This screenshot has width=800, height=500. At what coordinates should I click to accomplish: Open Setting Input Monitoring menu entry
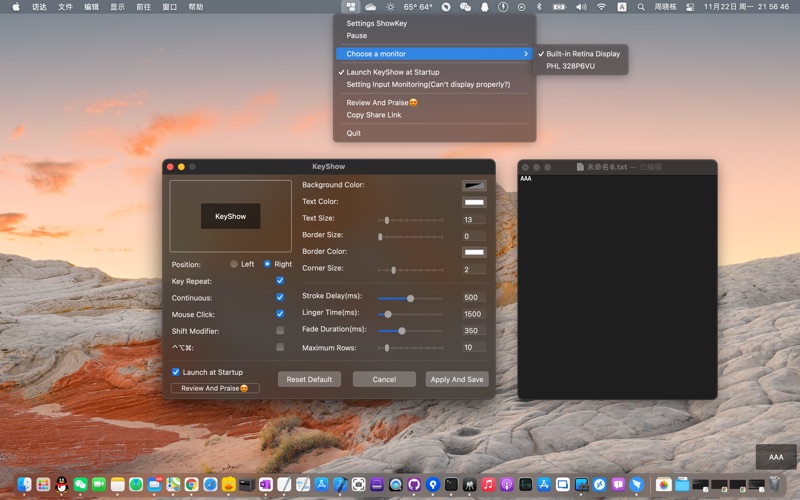[435, 84]
